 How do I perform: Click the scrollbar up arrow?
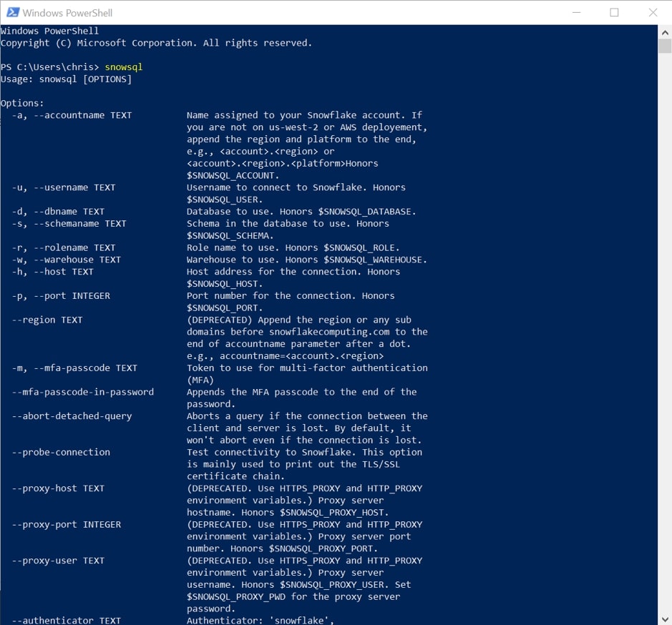665,32
